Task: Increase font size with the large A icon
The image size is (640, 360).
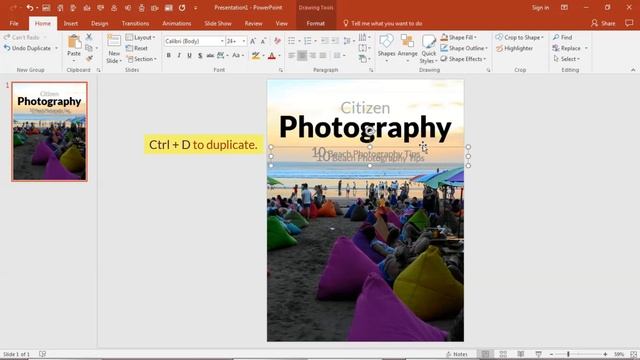Action: click(253, 41)
